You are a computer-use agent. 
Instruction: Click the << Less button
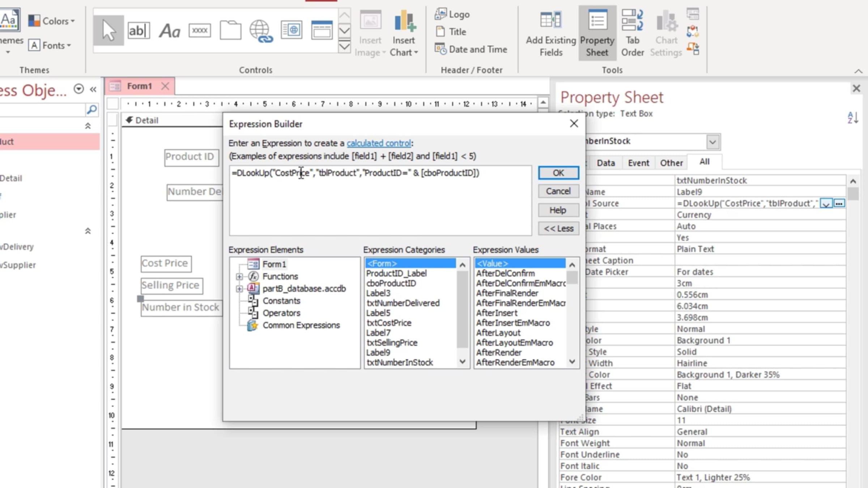pos(558,228)
